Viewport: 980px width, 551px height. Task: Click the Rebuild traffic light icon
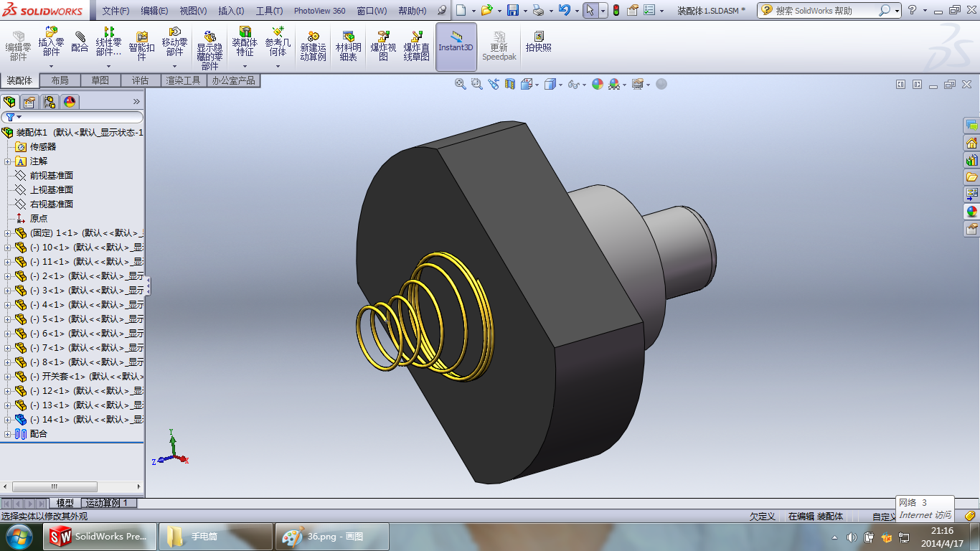point(616,10)
